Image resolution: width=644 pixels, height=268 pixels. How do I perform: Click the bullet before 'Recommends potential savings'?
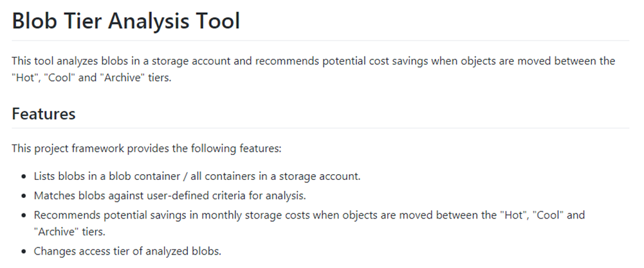26,215
